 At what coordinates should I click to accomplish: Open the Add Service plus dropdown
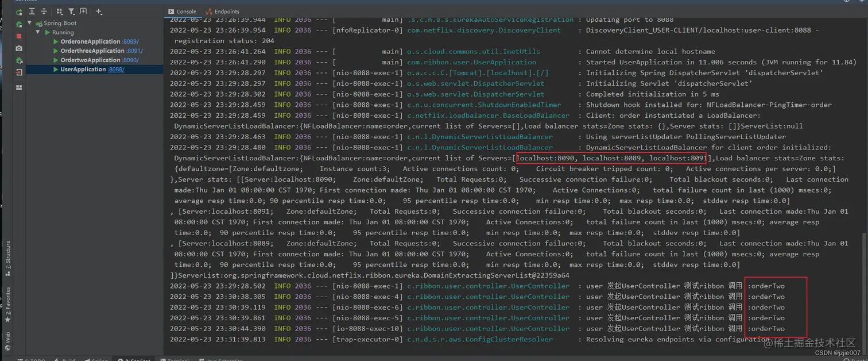99,11
